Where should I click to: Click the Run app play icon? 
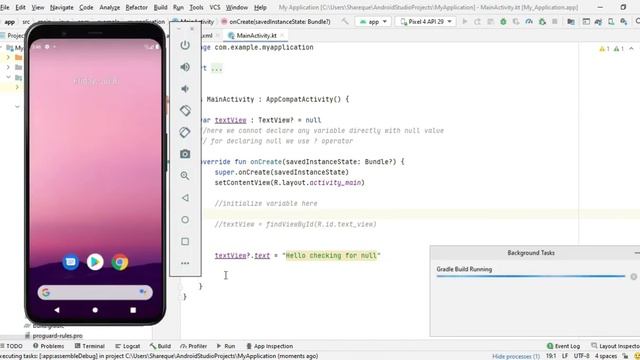pos(464,22)
